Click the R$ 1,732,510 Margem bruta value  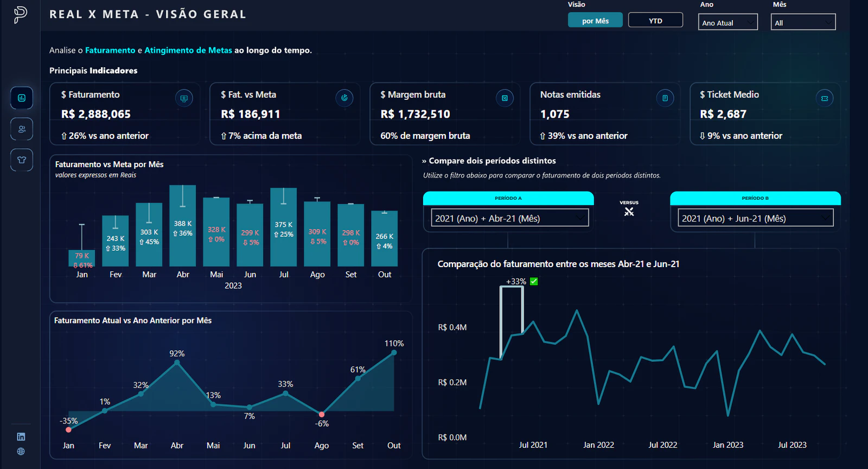point(415,114)
